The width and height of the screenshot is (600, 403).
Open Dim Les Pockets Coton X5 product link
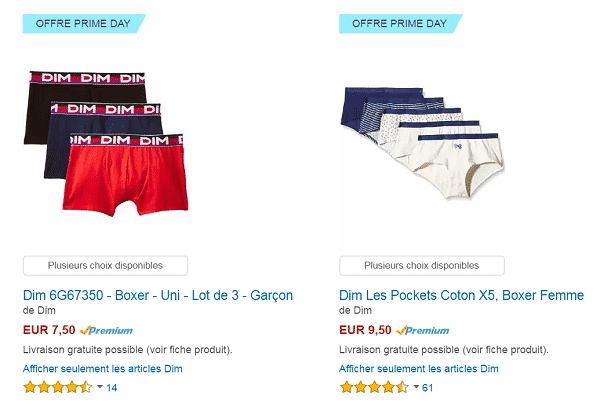461,296
